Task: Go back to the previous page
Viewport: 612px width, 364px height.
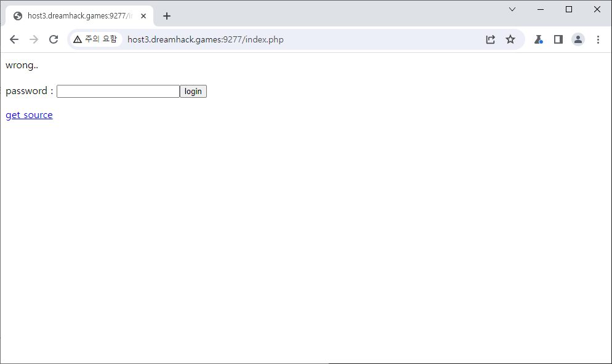Action: [x=14, y=39]
